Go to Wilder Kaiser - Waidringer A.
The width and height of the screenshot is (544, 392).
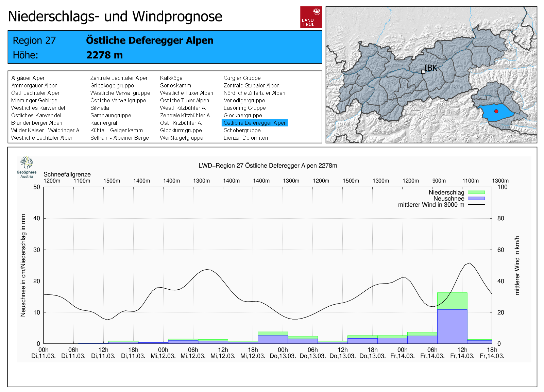click(x=45, y=131)
